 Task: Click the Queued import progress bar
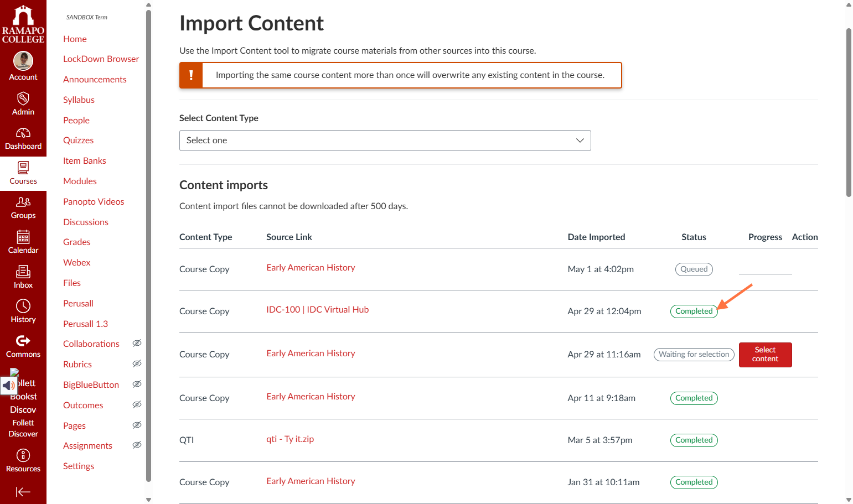pos(765,273)
